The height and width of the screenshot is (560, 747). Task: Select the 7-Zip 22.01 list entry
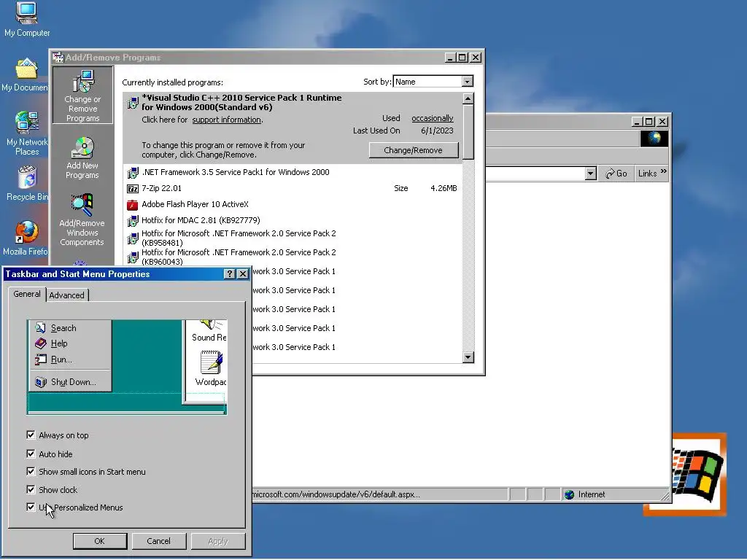pyautogui.click(x=292, y=189)
